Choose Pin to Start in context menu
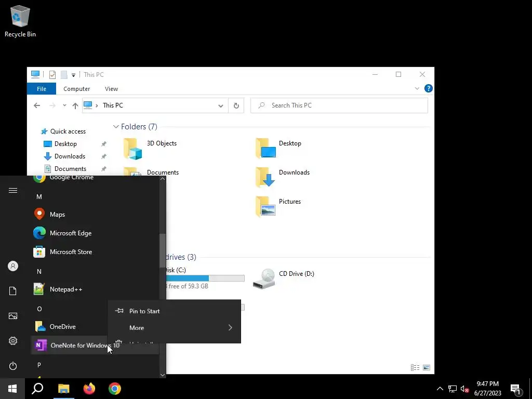 click(x=174, y=311)
